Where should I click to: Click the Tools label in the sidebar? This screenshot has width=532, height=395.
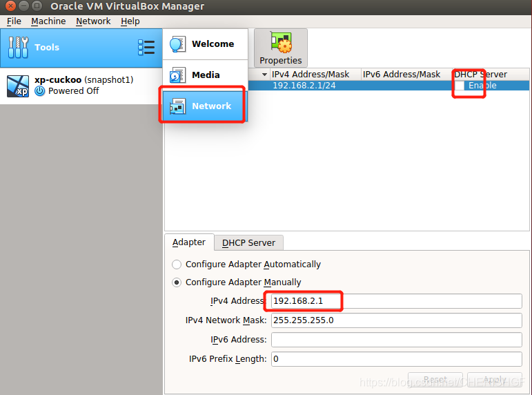click(47, 47)
